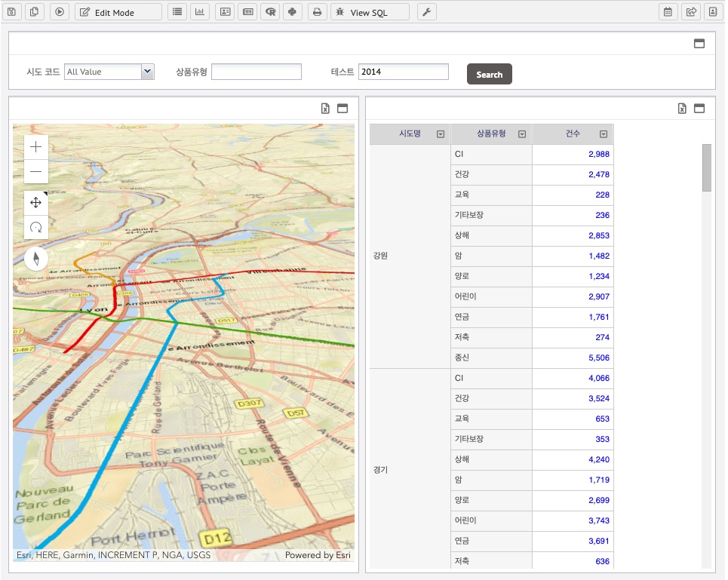The width and height of the screenshot is (728, 580).
Task: Zoom in on the map
Action: tap(35, 147)
